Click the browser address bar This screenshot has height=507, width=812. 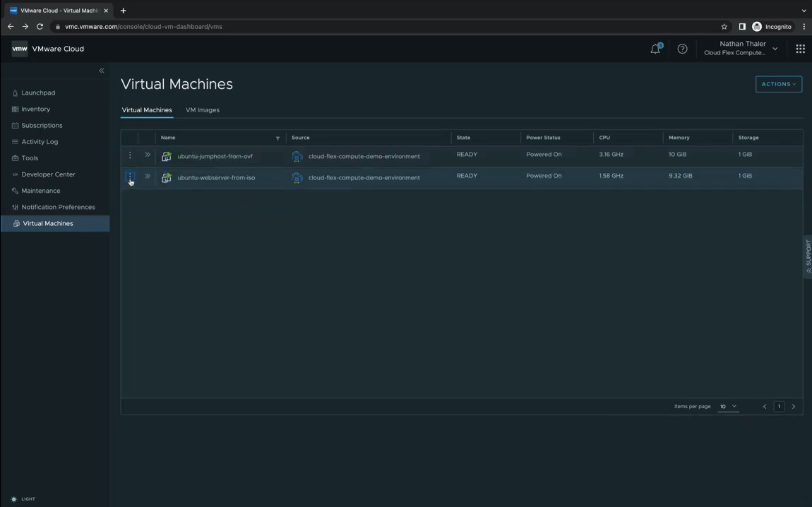(x=388, y=26)
